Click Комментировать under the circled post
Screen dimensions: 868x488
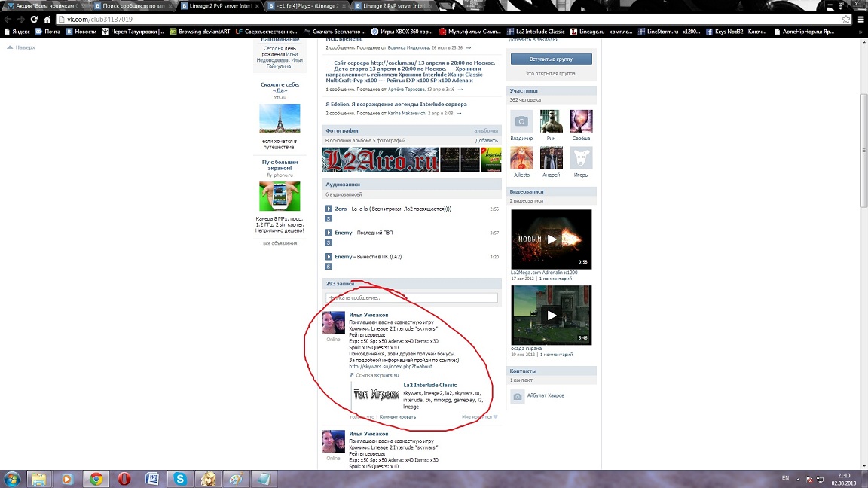click(x=398, y=416)
